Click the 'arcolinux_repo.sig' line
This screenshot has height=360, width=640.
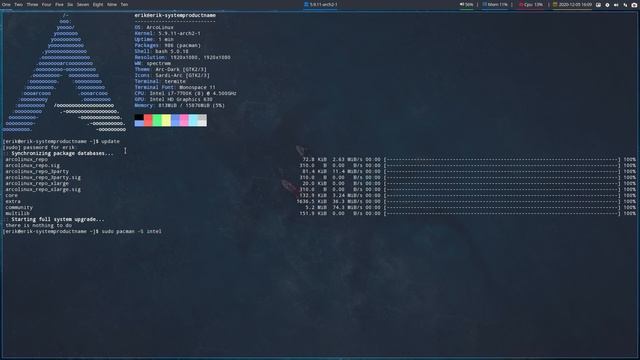[x=33, y=165]
